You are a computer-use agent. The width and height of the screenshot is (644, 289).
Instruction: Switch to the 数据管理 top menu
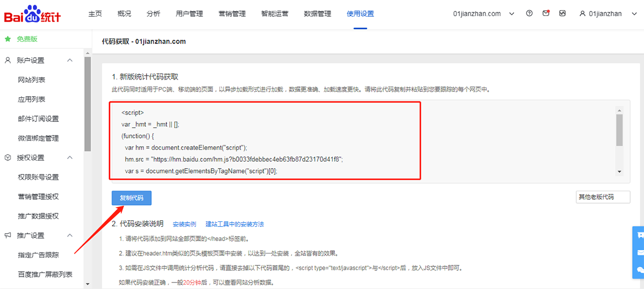point(317,14)
